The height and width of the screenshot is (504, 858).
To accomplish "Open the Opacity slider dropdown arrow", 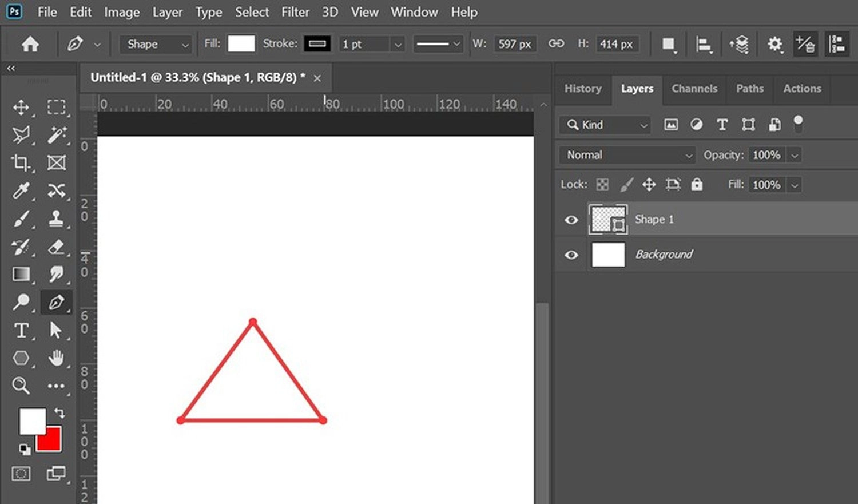I will 794,155.
